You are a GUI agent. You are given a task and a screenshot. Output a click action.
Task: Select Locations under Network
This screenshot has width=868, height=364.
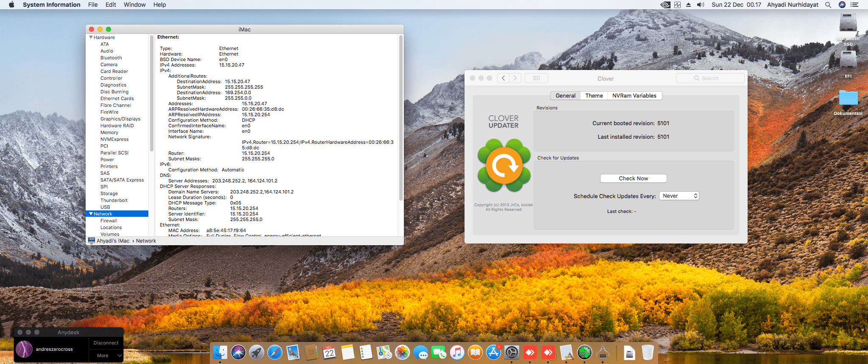tap(111, 227)
